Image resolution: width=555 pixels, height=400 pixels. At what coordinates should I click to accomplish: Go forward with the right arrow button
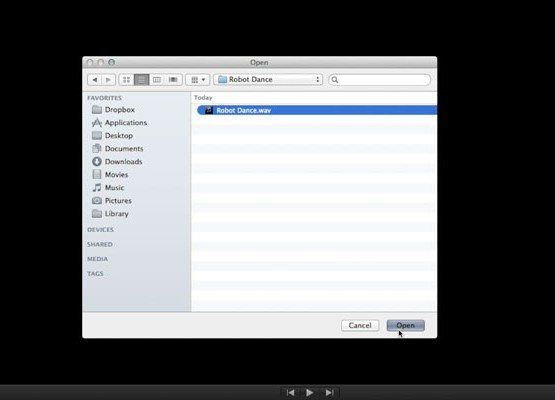pos(108,80)
